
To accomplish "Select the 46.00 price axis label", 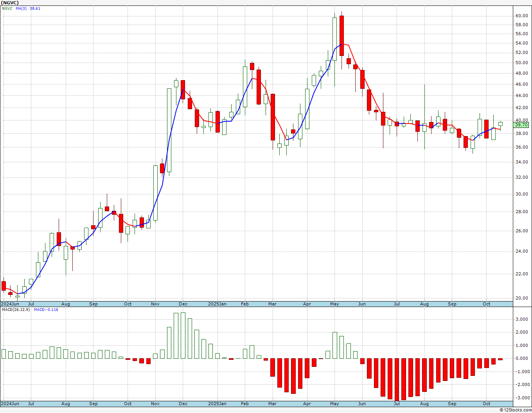I will tap(521, 84).
